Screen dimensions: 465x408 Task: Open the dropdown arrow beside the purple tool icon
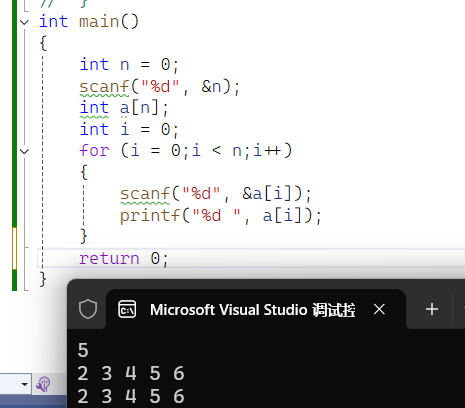coord(24,384)
